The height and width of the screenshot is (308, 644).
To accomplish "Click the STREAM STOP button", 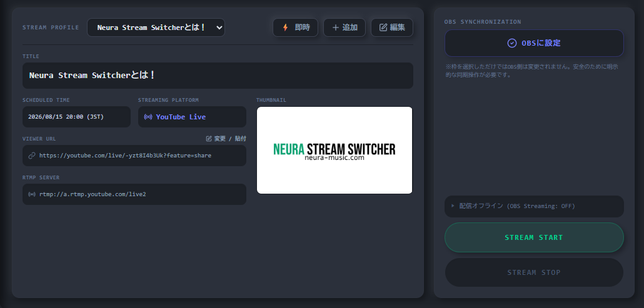I will (x=534, y=272).
